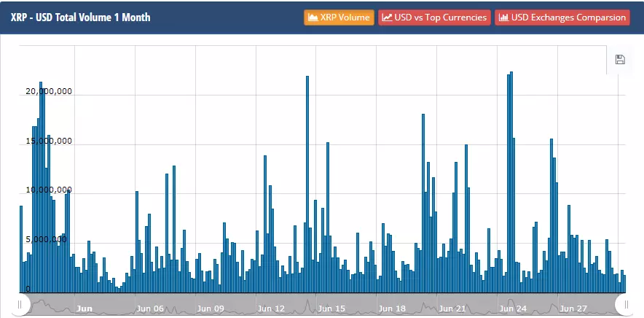Open the USD Exchanges Comparsion view
The image size is (644, 318).
point(562,18)
